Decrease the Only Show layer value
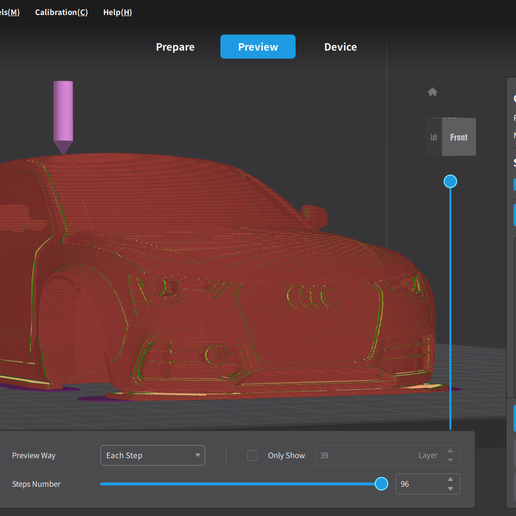Image resolution: width=516 pixels, height=516 pixels. 450,460
